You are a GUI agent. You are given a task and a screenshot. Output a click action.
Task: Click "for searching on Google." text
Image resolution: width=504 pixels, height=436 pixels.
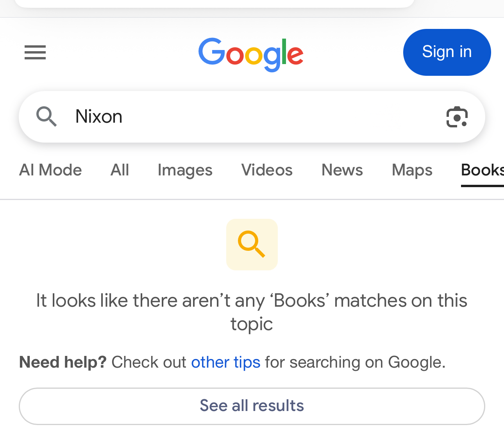[355, 362]
